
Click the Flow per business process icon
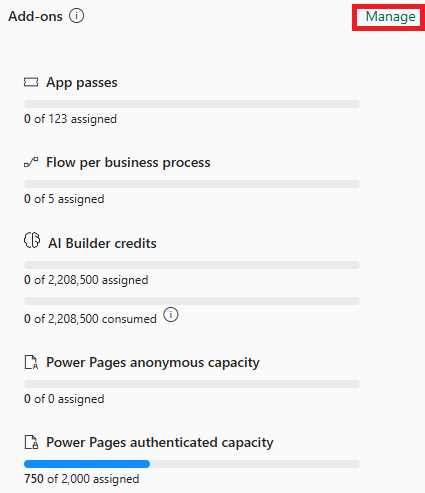click(x=31, y=162)
